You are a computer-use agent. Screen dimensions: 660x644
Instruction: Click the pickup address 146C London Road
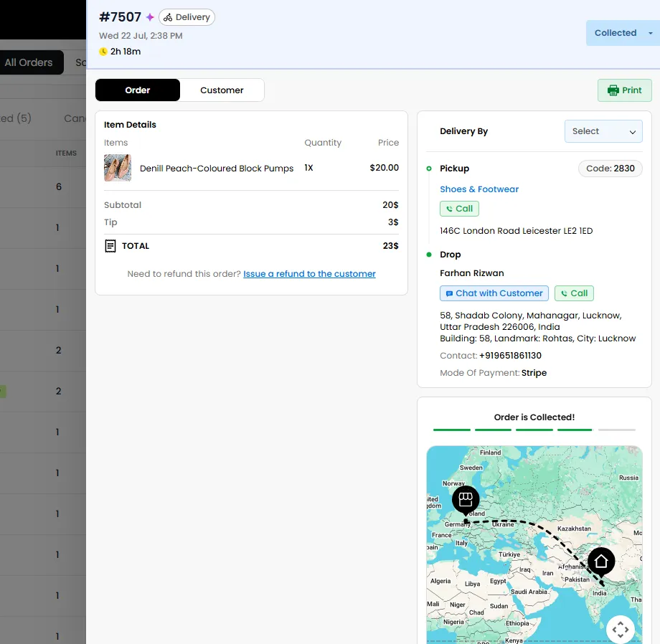(516, 231)
